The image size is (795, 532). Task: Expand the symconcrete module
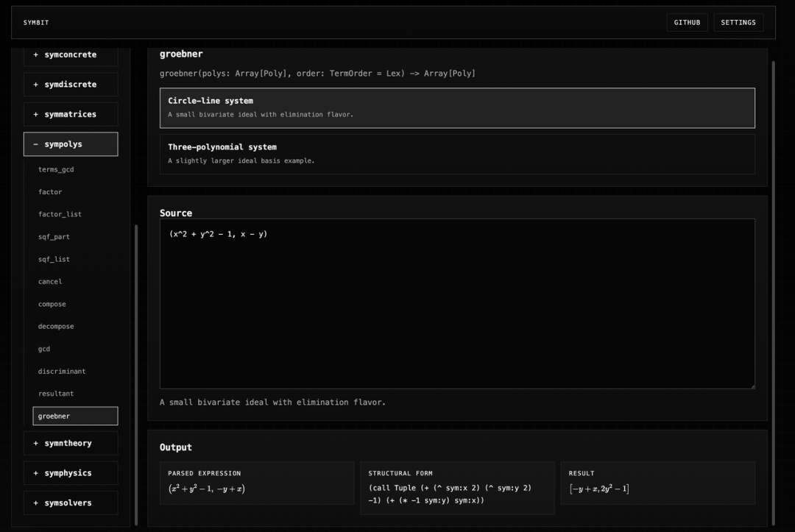click(71, 54)
